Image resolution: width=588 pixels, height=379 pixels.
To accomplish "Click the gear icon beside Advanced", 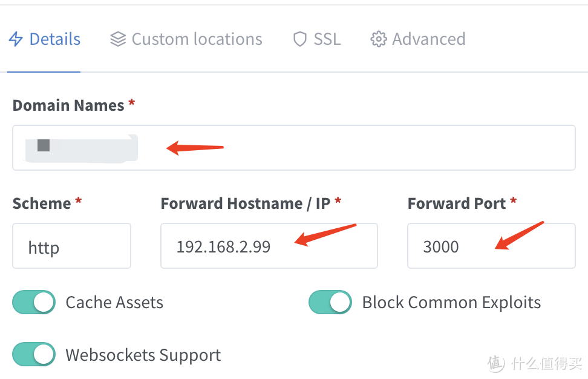I will (379, 39).
